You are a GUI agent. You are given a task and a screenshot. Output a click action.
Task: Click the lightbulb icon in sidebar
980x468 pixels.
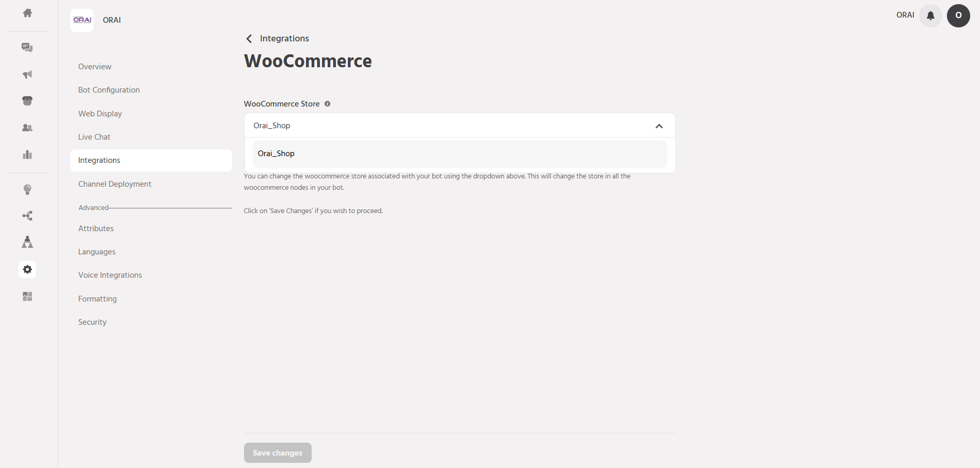tap(27, 189)
